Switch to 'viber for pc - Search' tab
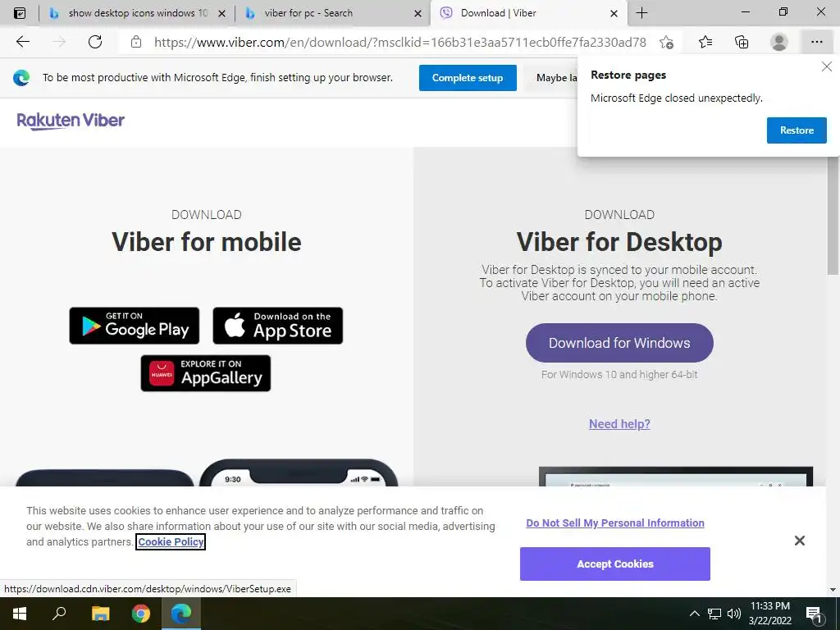 (x=332, y=13)
